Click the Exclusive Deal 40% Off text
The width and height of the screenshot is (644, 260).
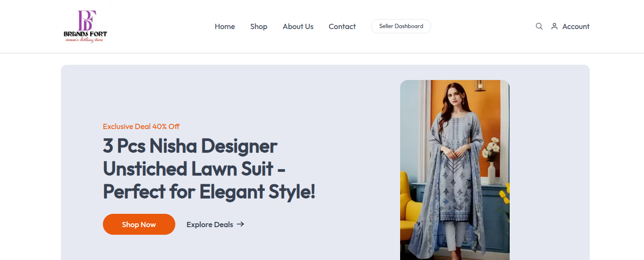[x=141, y=126]
